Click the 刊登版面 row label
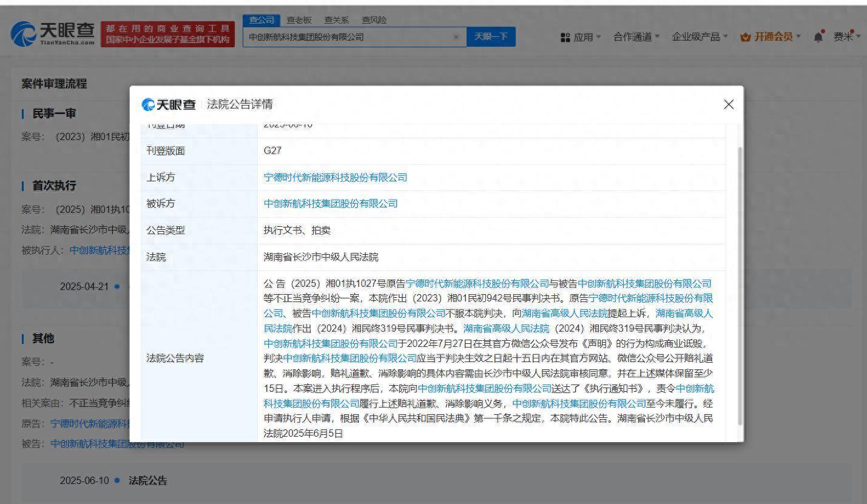 point(166,151)
